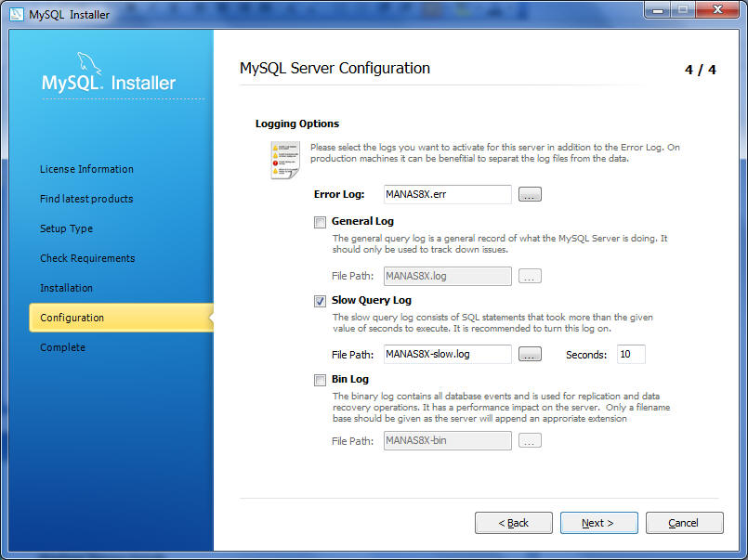
Task: Enable the General Log checkbox
Action: click(320, 222)
